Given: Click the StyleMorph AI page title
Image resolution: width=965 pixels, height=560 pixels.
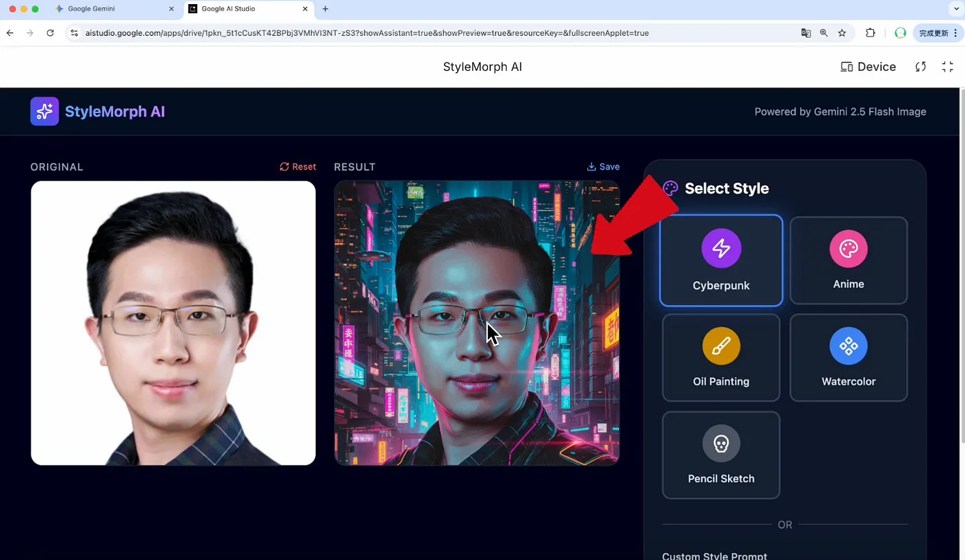Looking at the screenshot, I should coord(482,67).
